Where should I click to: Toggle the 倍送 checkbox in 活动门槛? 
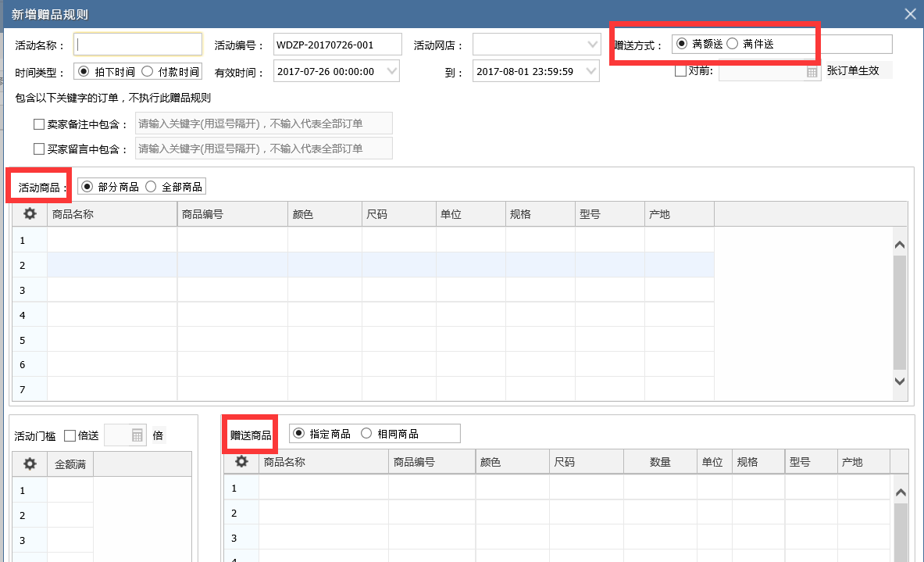pyautogui.click(x=70, y=434)
